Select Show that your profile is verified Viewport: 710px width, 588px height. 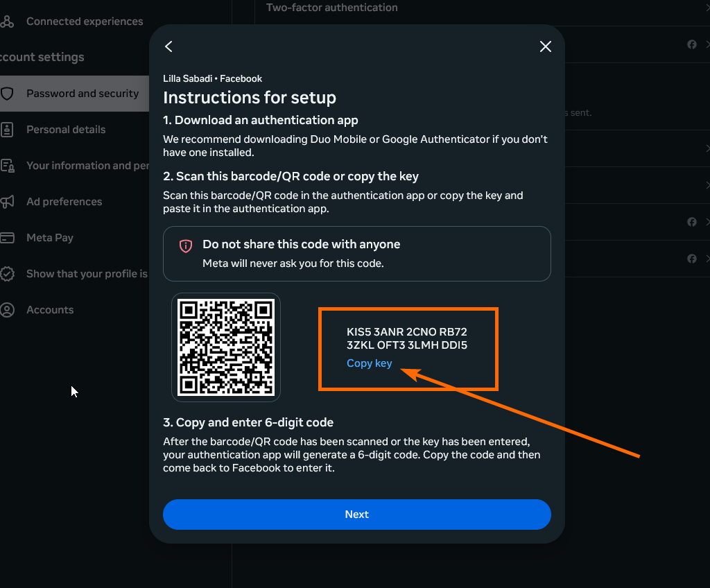86,274
